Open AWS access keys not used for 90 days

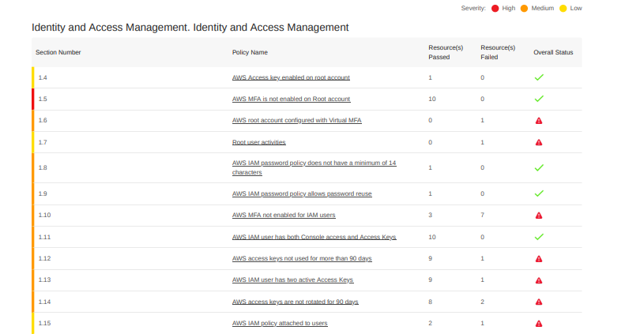tap(302, 258)
